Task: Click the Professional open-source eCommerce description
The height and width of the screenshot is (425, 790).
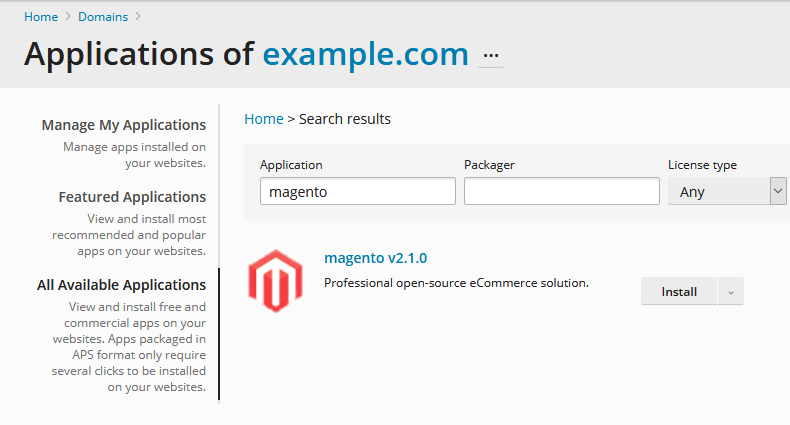Action: coord(456,283)
